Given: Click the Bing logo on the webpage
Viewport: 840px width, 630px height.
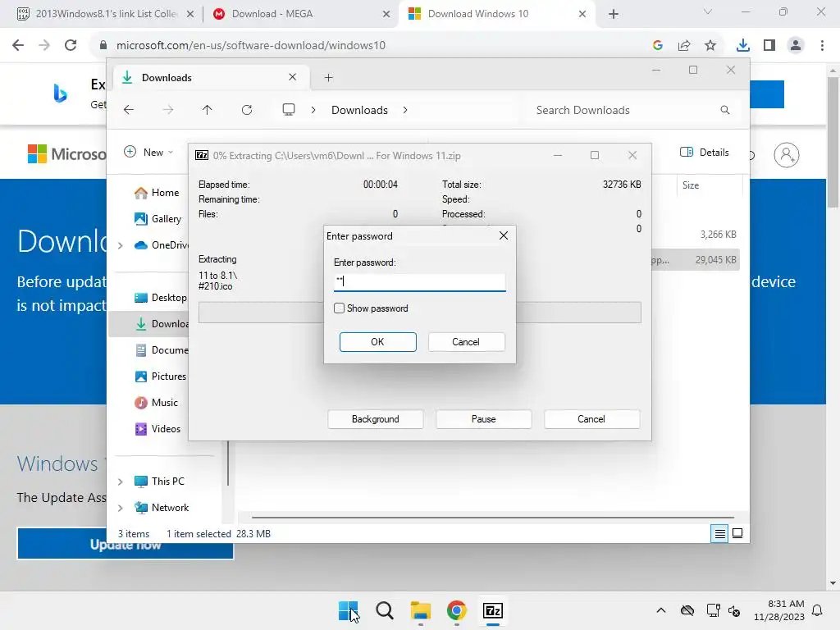Looking at the screenshot, I should [60, 94].
